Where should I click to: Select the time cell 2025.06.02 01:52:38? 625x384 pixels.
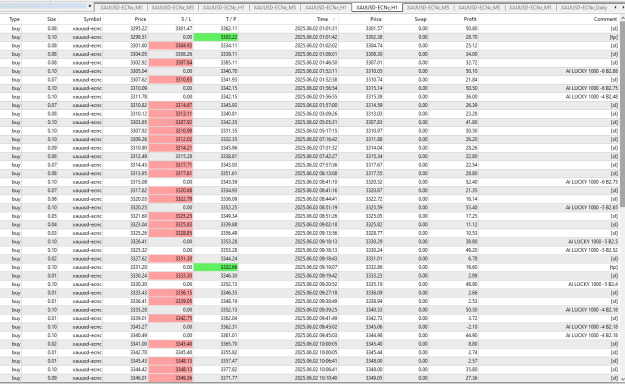click(316, 80)
